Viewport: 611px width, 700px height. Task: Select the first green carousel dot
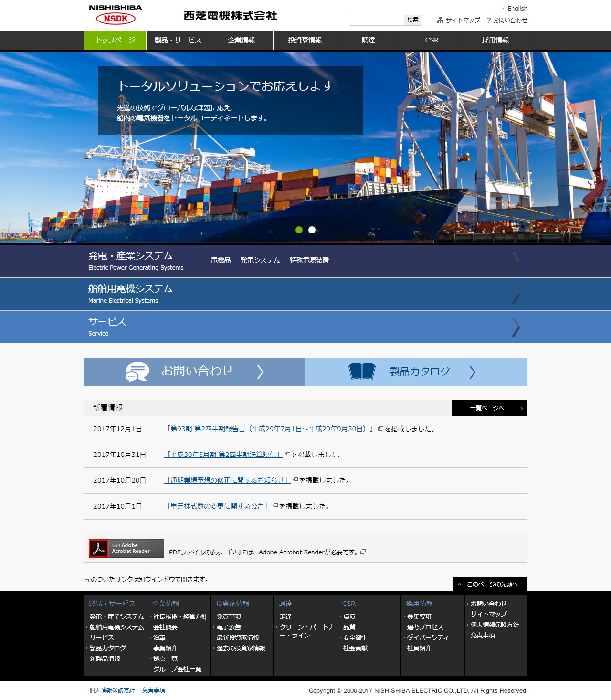pos(299,230)
